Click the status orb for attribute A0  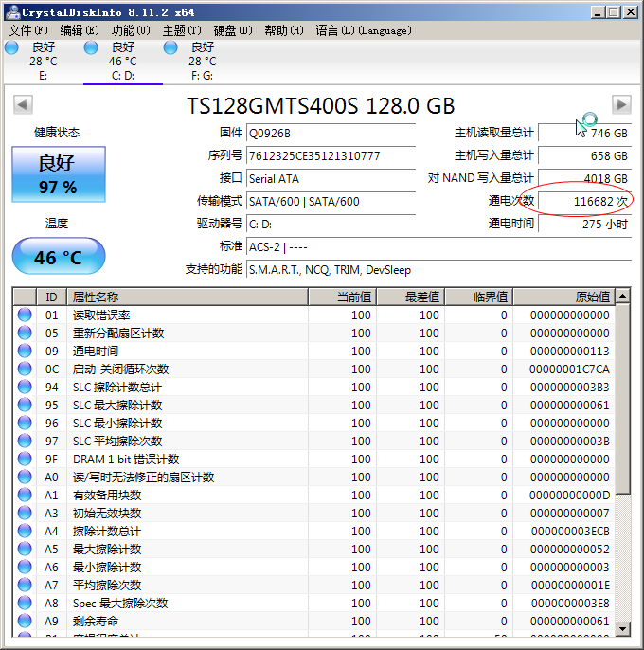pyautogui.click(x=25, y=477)
